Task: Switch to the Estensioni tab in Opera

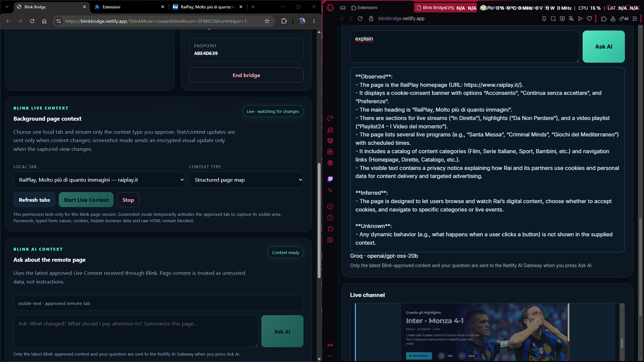Action: pos(364,7)
